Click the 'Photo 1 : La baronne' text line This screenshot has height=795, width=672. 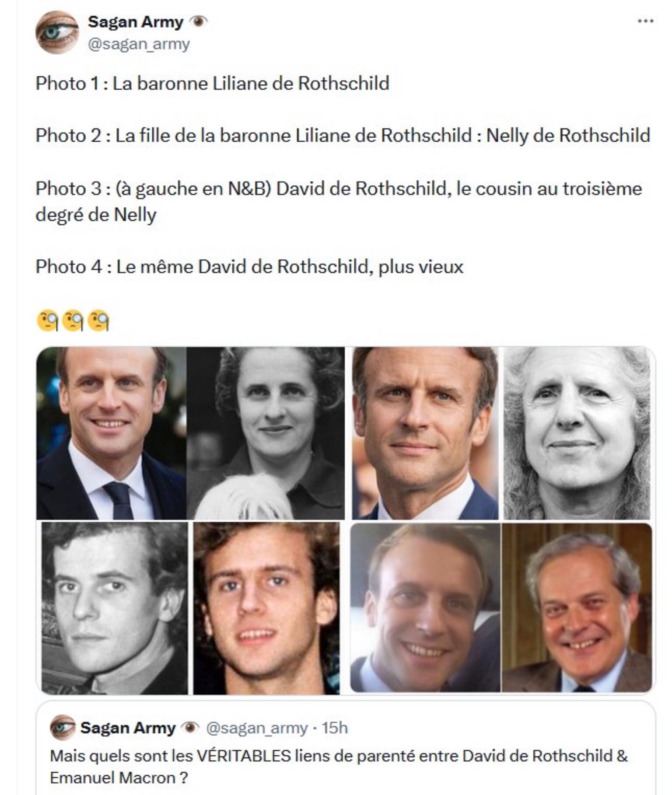coord(212,83)
